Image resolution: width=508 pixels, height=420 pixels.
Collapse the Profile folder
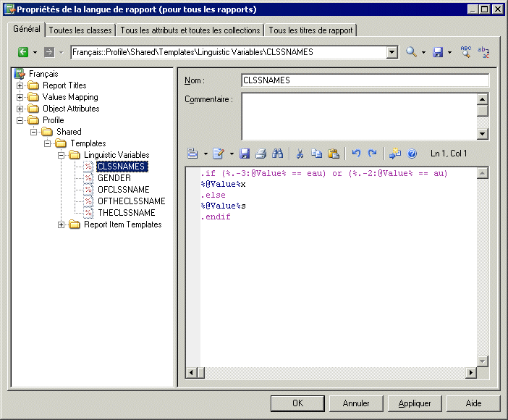(20, 120)
